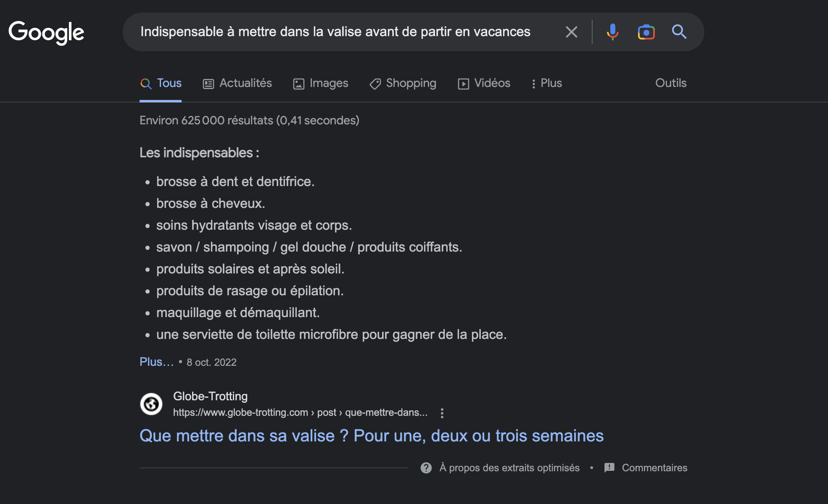Open the three-dot menu beside Globe-Trotting URL
Image resolution: width=828 pixels, height=504 pixels.
442,413
